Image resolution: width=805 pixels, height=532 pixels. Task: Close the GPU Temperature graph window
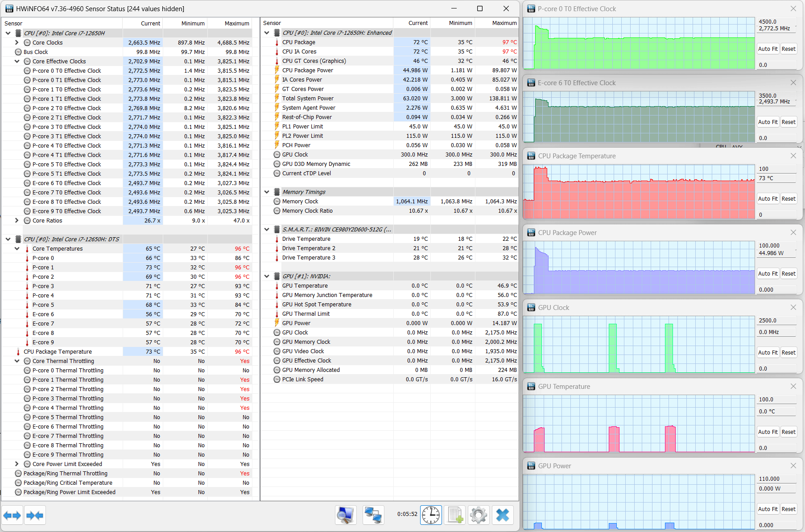point(793,387)
